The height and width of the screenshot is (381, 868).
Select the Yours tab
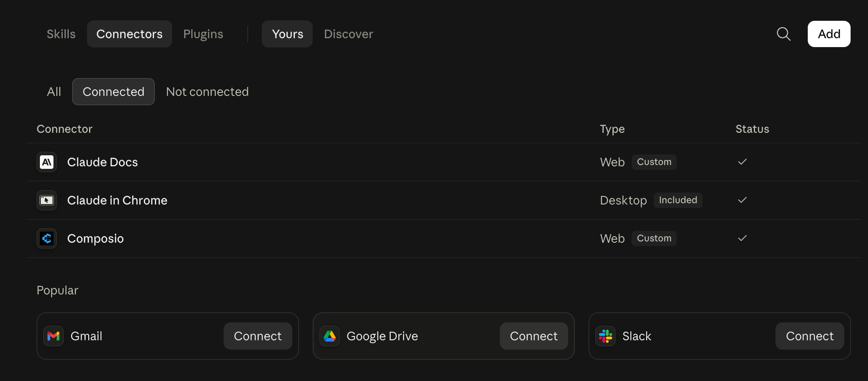coord(287,34)
